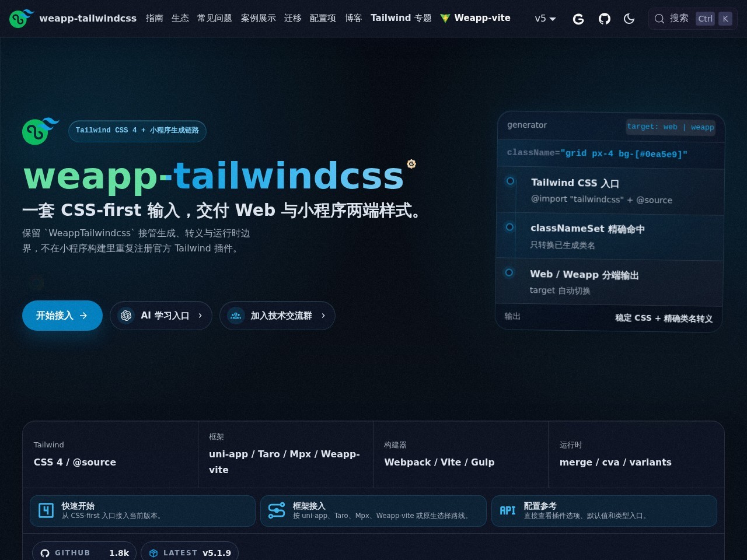
Task: Expand the v5 version dropdown
Action: pos(545,19)
